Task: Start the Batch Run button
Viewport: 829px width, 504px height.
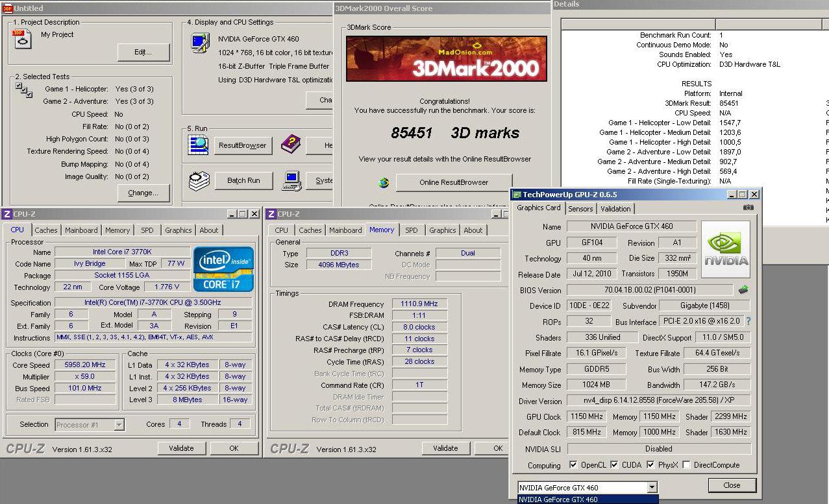Action: (x=243, y=180)
